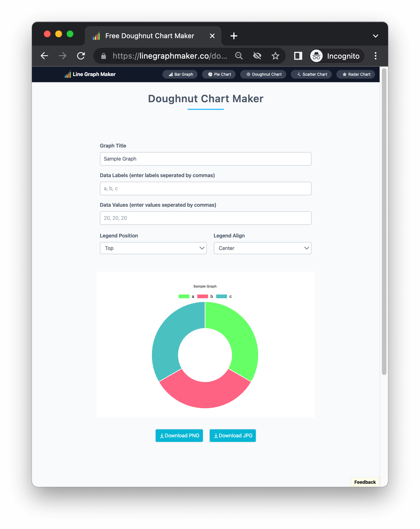420x529 pixels.
Task: Click the browser forward arrow
Action: point(63,56)
